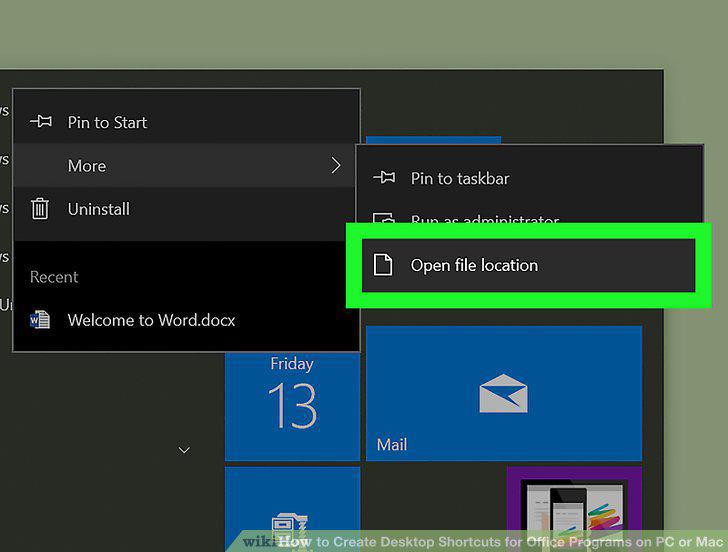728x552 pixels.
Task: Click the pin icon beside Pin to taskbar
Action: 384,177
